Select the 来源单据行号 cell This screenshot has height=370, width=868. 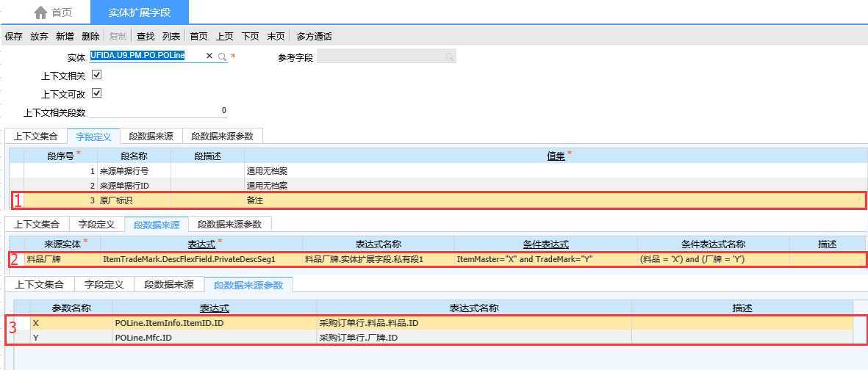(x=134, y=171)
